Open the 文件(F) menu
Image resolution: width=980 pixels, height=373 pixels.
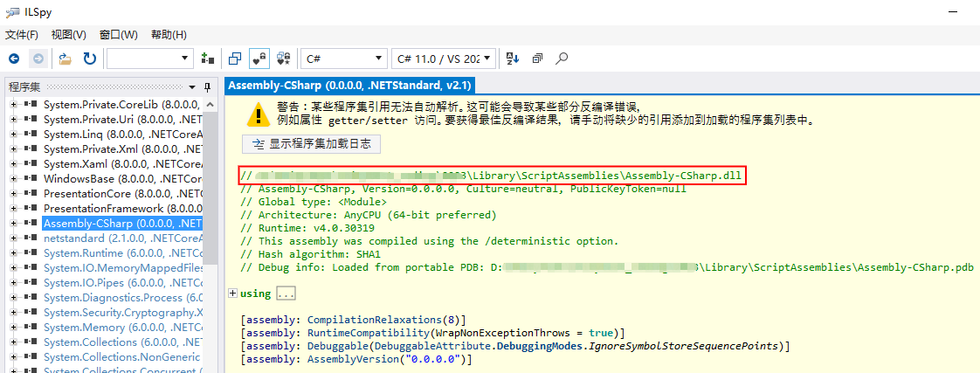(22, 35)
